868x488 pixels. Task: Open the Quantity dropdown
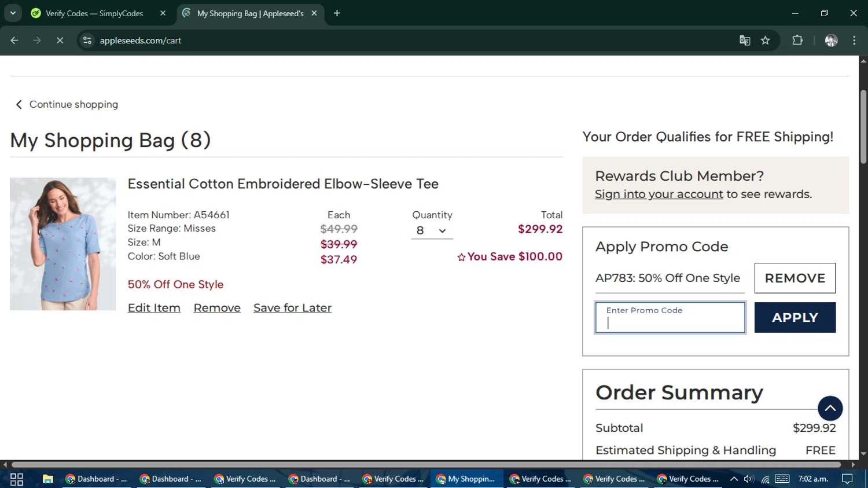(432, 230)
